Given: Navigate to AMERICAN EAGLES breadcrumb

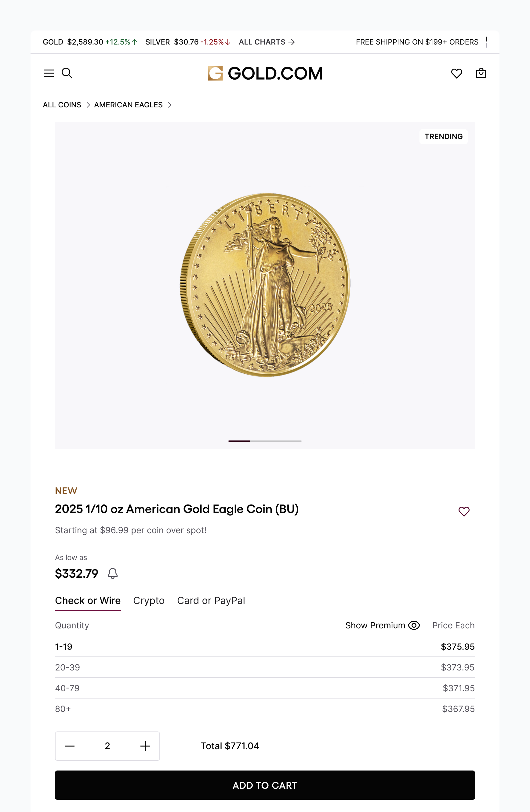Looking at the screenshot, I should [129, 105].
